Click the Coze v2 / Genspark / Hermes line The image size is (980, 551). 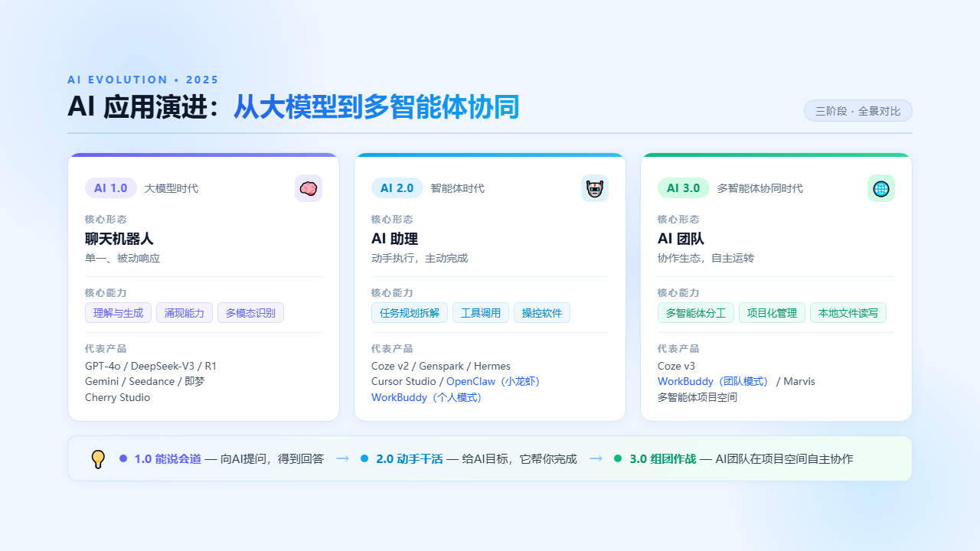coord(441,367)
